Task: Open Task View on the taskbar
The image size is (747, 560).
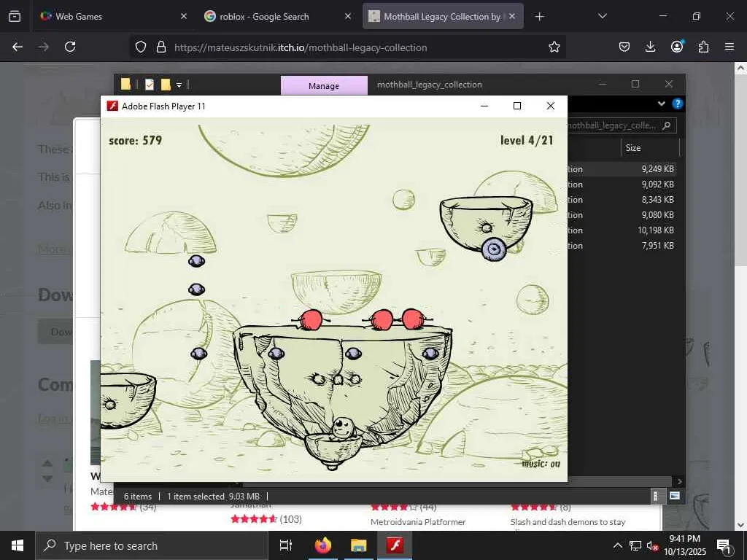Action: pos(286,545)
